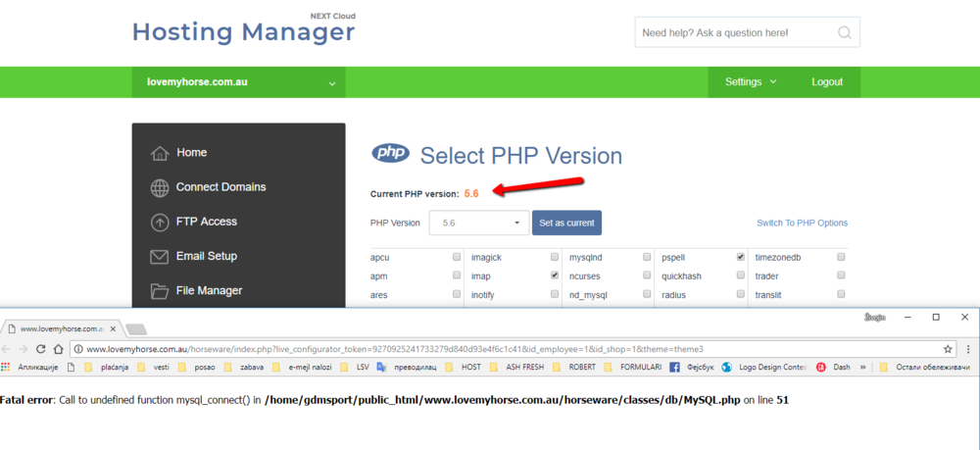Toggle the trader extension checkbox
980x450 pixels.
(841, 275)
